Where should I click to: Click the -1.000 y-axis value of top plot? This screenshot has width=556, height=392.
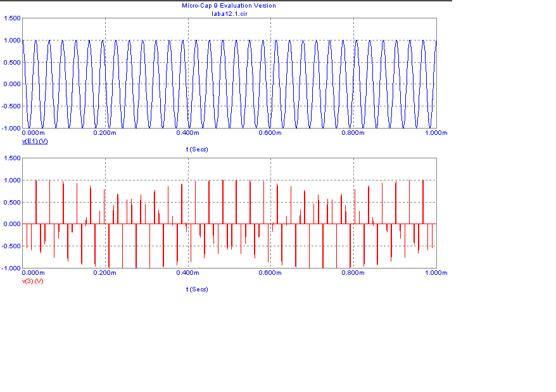[11, 129]
